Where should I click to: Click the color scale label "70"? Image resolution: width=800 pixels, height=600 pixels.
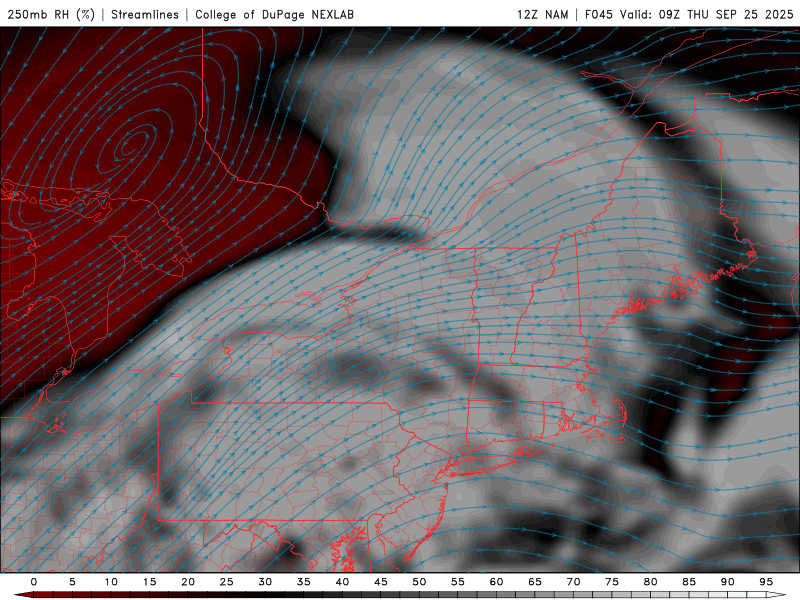[x=573, y=582]
